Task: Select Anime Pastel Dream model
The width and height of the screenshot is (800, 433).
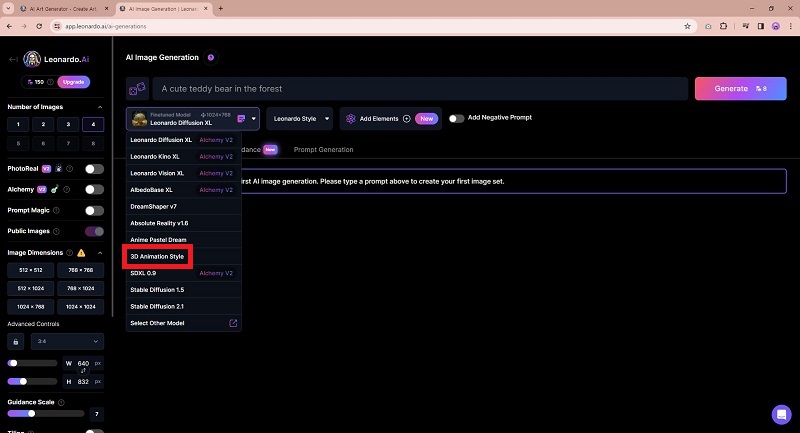Action: click(x=184, y=240)
